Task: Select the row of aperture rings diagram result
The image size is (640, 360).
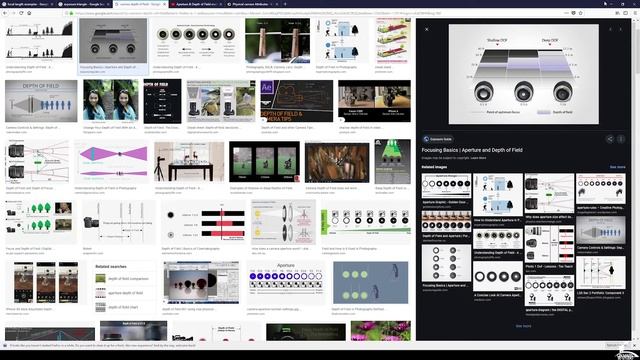Action: pos(196,40)
